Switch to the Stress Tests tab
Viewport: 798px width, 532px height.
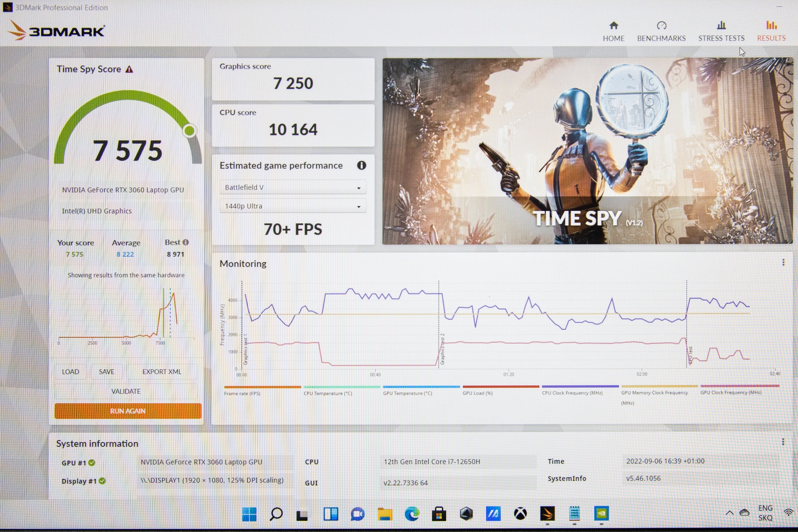pos(721,31)
